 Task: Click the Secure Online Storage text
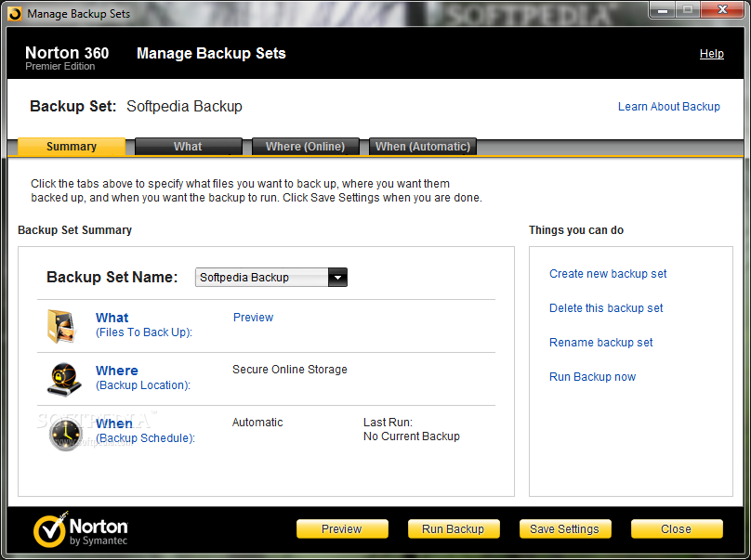click(290, 370)
